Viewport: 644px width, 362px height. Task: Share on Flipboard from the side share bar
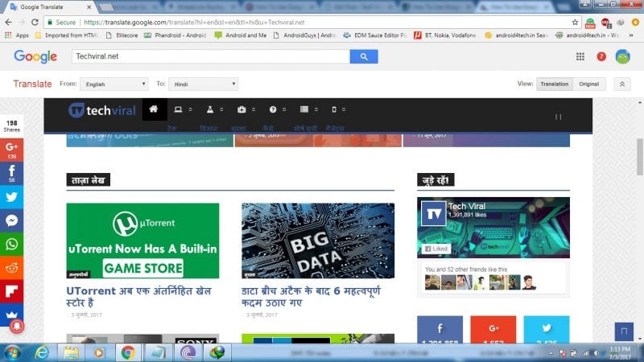click(x=11, y=291)
